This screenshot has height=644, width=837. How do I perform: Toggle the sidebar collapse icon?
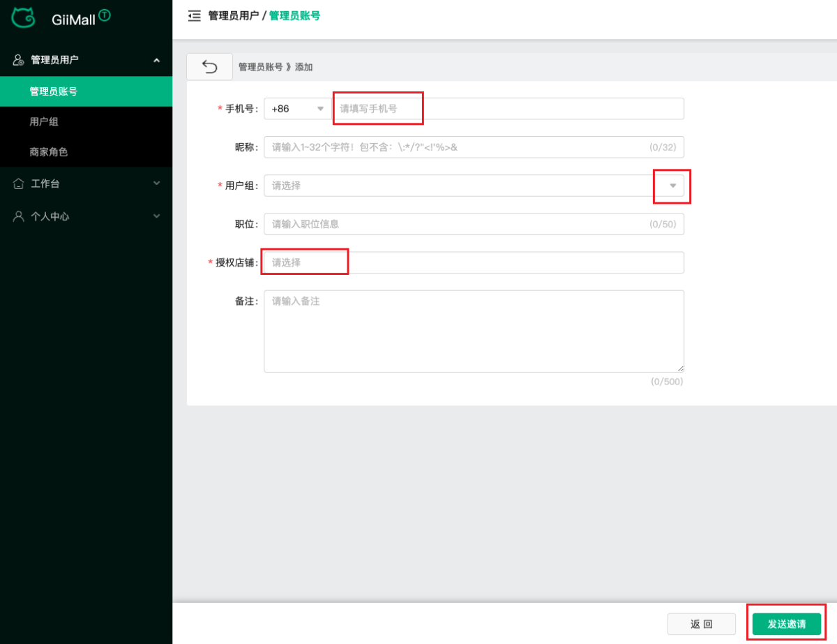pyautogui.click(x=195, y=15)
